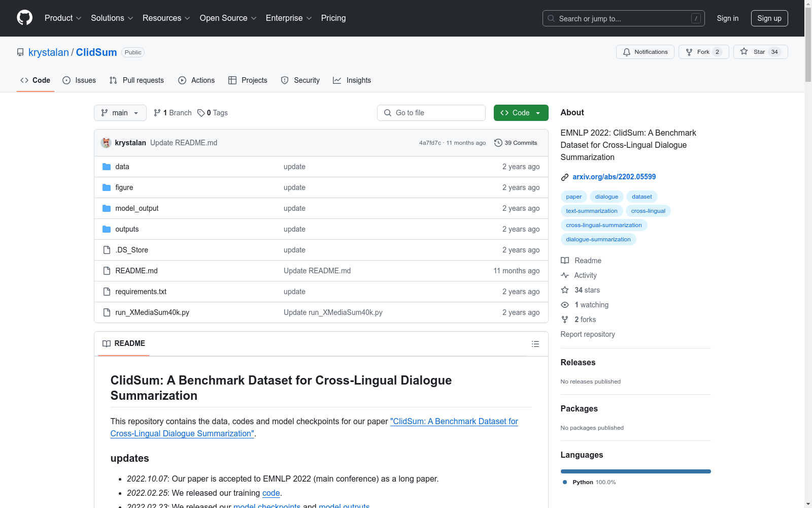View 1 watching watchers
The width and height of the screenshot is (812, 508).
pyautogui.click(x=585, y=305)
